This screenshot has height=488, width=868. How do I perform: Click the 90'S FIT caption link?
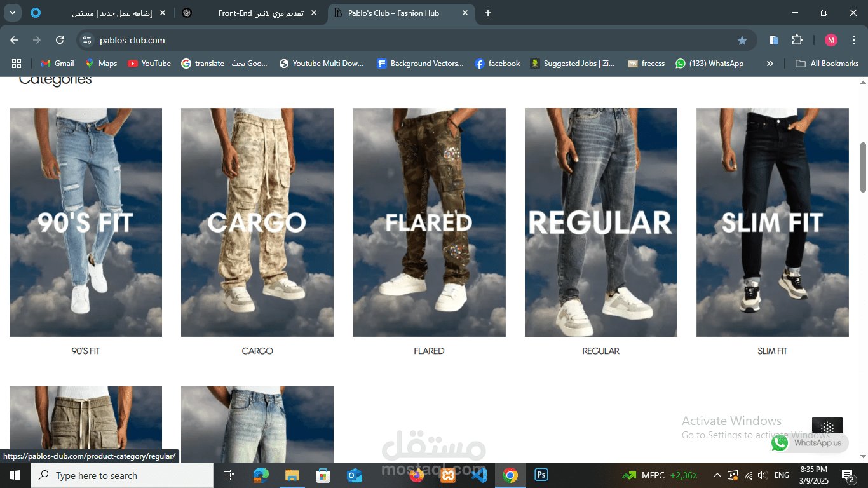pyautogui.click(x=86, y=351)
